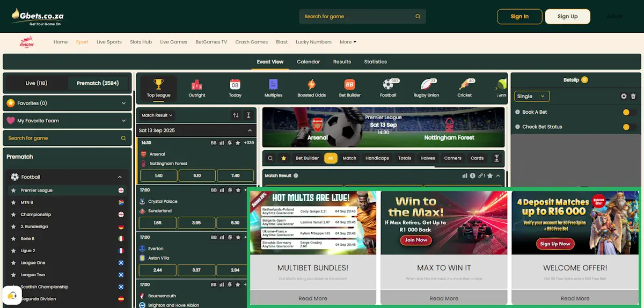Open the Single bet type dropdown
This screenshot has height=308, width=644.
tap(532, 97)
